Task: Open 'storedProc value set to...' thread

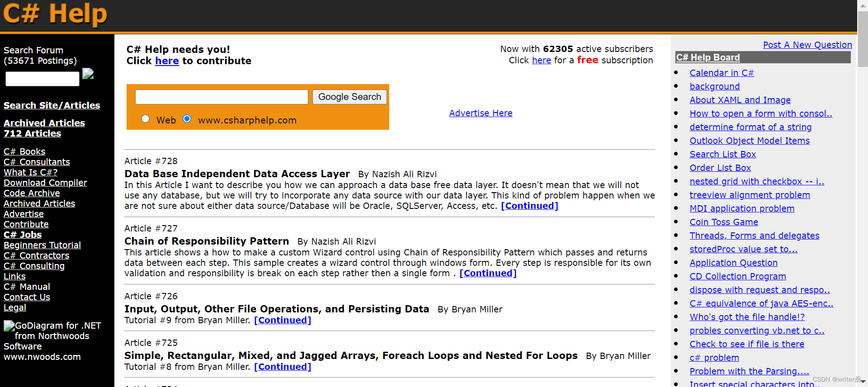Action: pyautogui.click(x=744, y=249)
